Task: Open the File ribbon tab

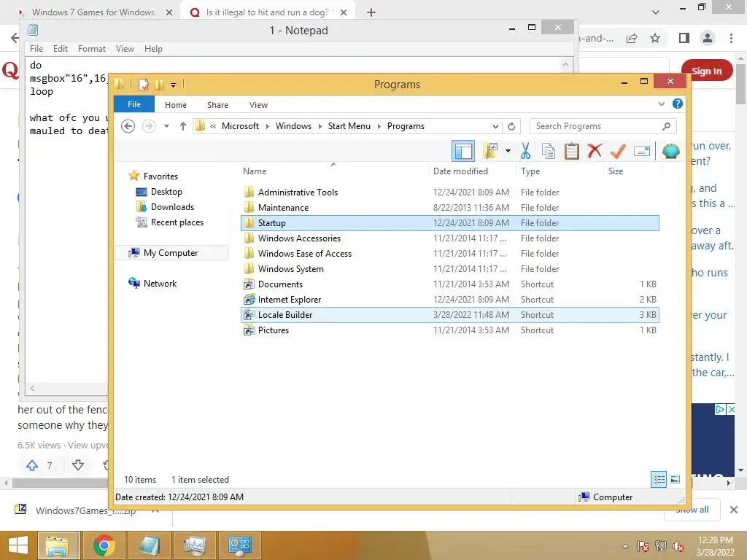Action: (134, 104)
